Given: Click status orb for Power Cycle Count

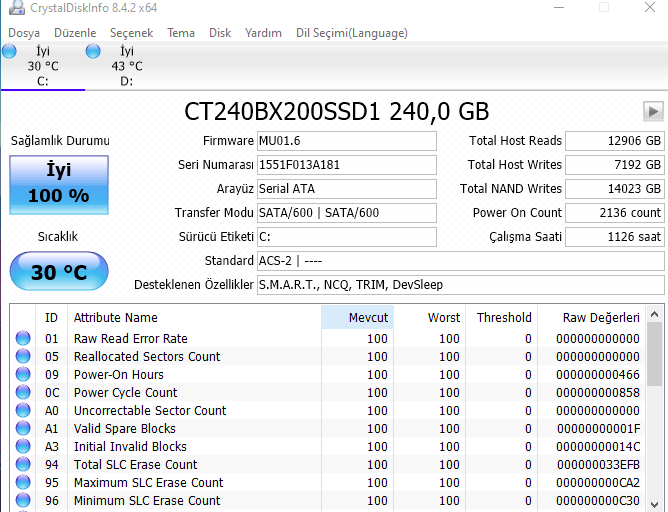Looking at the screenshot, I should click(x=23, y=392).
